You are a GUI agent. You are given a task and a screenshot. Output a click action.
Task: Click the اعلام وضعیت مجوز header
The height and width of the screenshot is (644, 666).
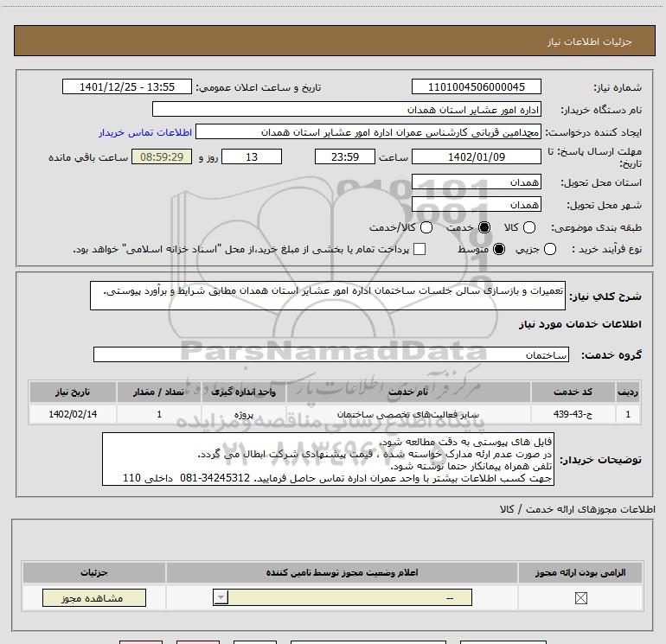click(342, 572)
